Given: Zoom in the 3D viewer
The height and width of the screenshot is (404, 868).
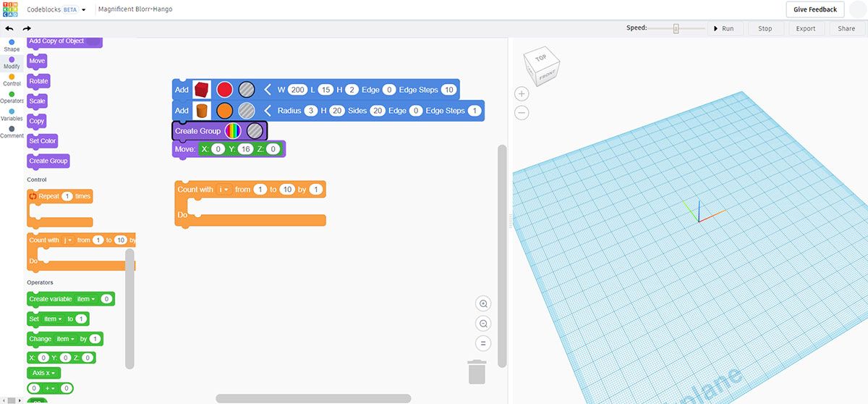Looking at the screenshot, I should pos(522,94).
